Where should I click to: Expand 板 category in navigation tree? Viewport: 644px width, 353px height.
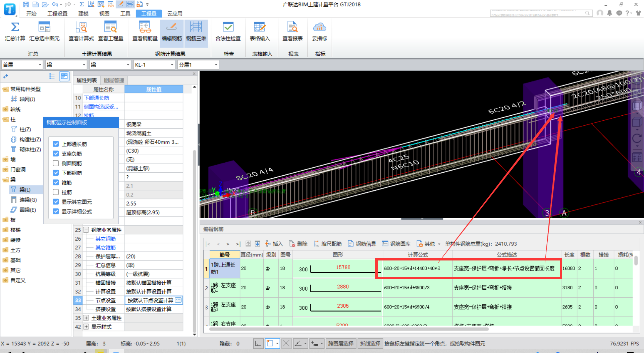pos(5,220)
